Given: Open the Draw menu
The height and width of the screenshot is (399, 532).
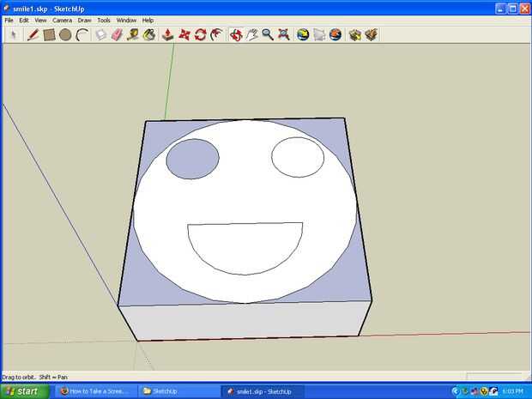Looking at the screenshot, I should 84,20.
